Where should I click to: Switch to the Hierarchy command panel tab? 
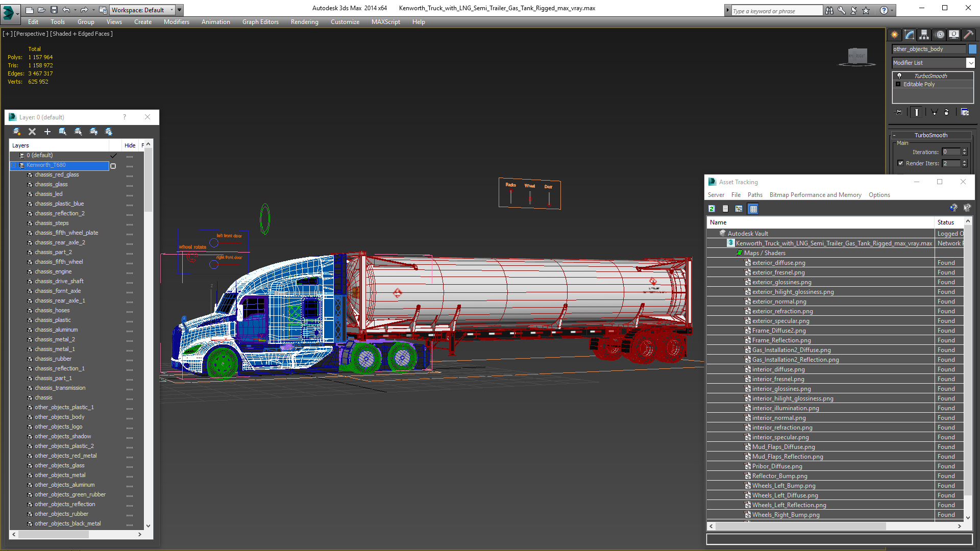924,35
